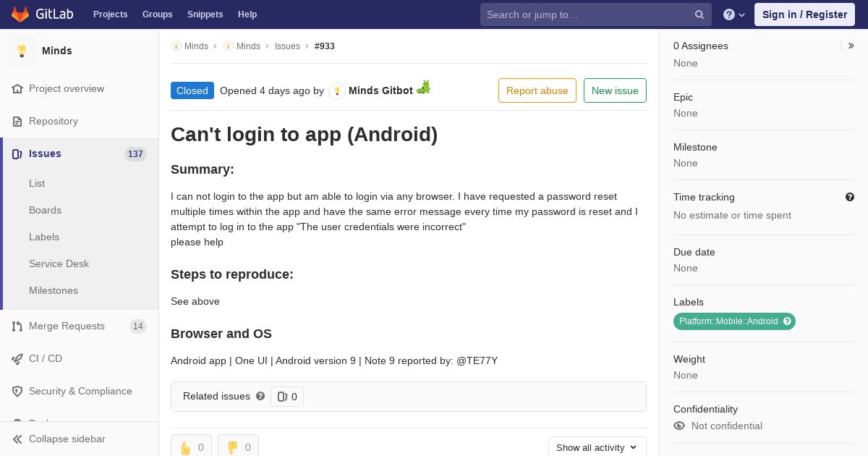Click first Minds breadcrumb link
868x456 pixels.
[190, 46]
